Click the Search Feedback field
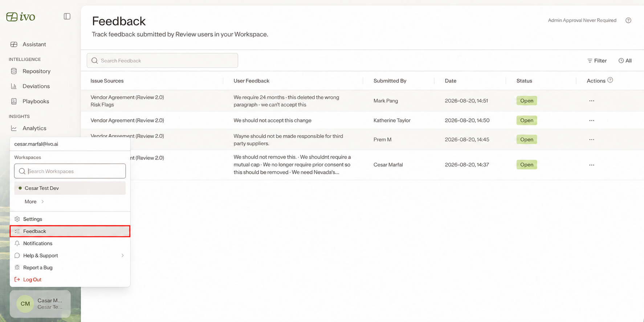Screen dimensions: 644x322 point(162,61)
